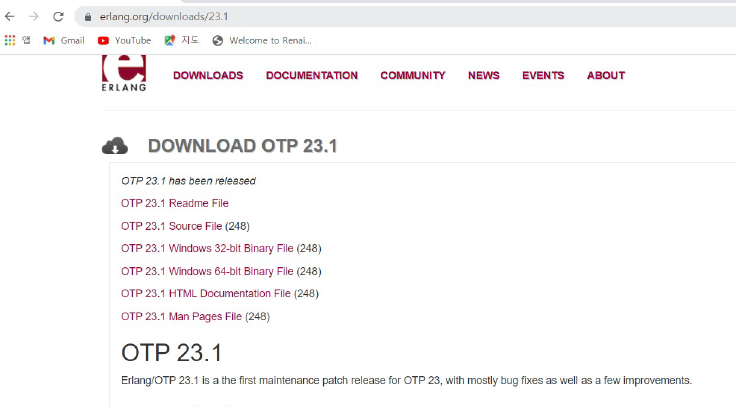The height and width of the screenshot is (407, 736).
Task: Click the padlock site security icon
Action: pos(88,17)
